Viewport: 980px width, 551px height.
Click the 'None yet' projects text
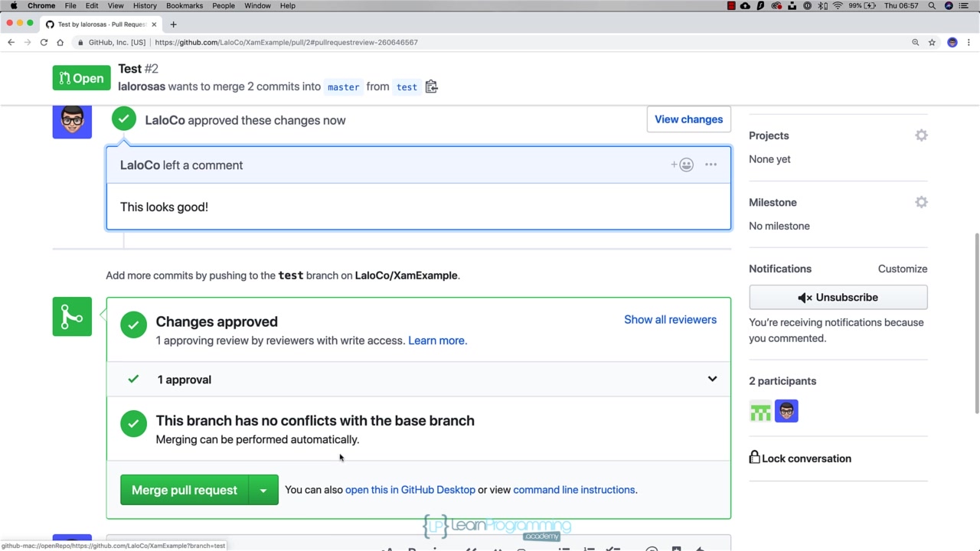coord(769,159)
